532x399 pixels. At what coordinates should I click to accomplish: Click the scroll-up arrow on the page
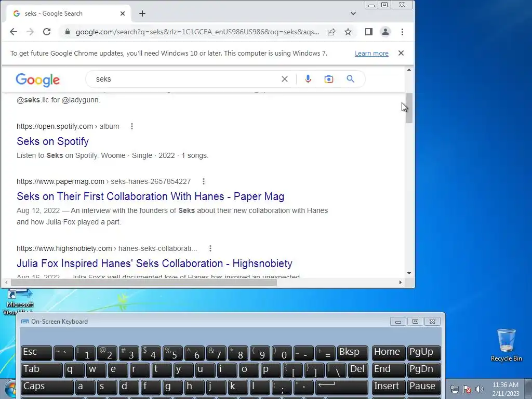point(409,70)
